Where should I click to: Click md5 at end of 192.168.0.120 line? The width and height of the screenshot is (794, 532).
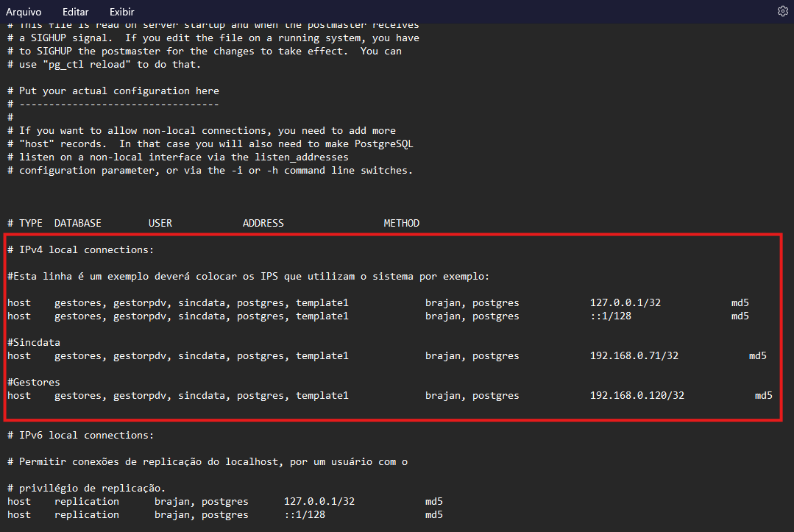tap(763, 395)
